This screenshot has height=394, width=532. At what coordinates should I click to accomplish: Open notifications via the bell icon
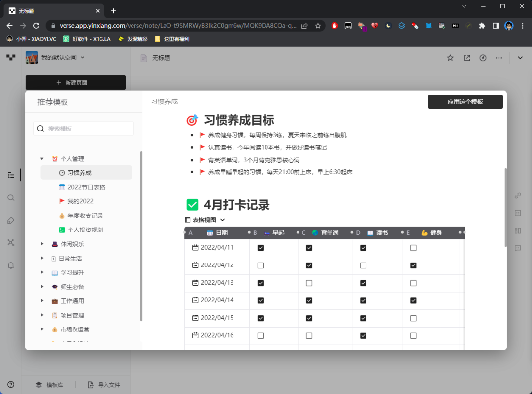11,265
